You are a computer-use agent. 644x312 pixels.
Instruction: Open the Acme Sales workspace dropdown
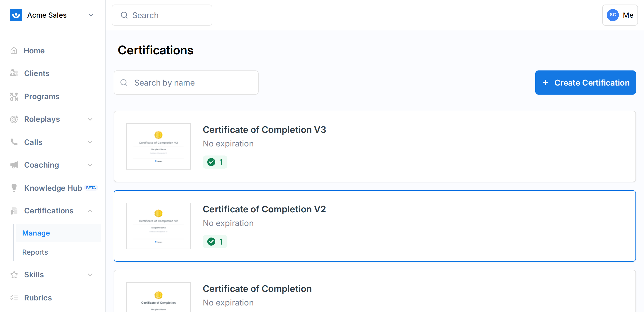91,15
